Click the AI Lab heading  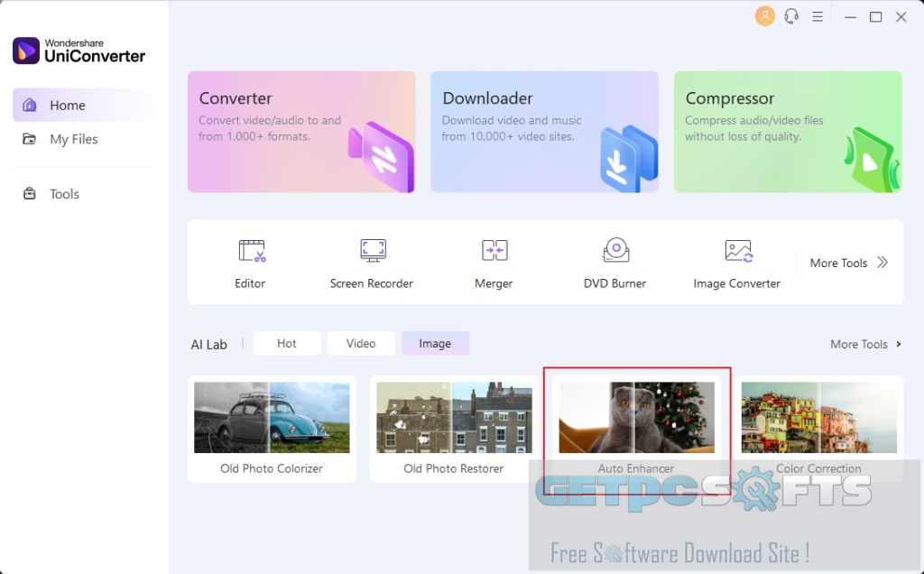click(208, 345)
